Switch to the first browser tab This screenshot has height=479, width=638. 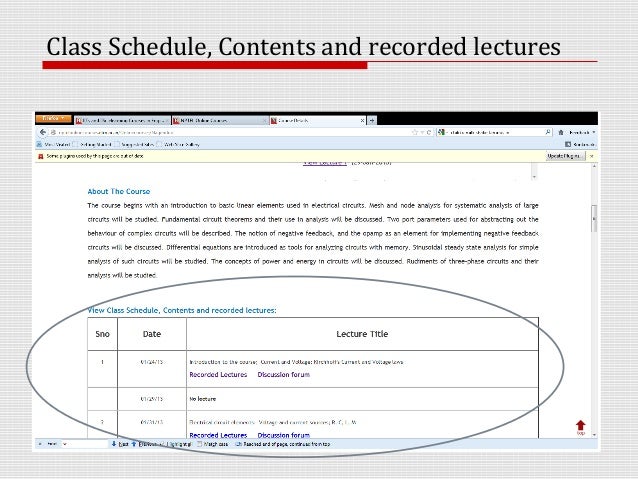[x=122, y=120]
